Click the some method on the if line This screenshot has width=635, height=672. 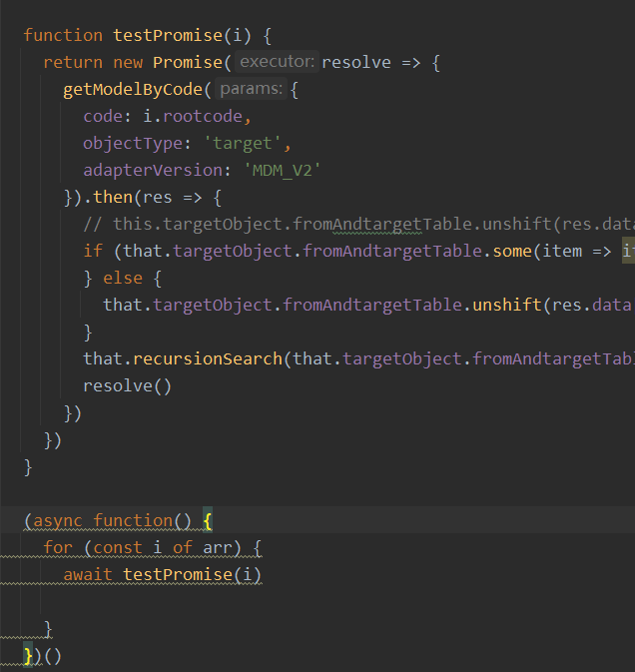tap(512, 252)
